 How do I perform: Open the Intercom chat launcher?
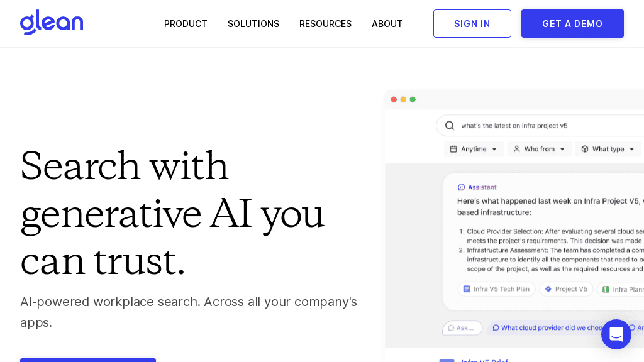click(x=616, y=334)
